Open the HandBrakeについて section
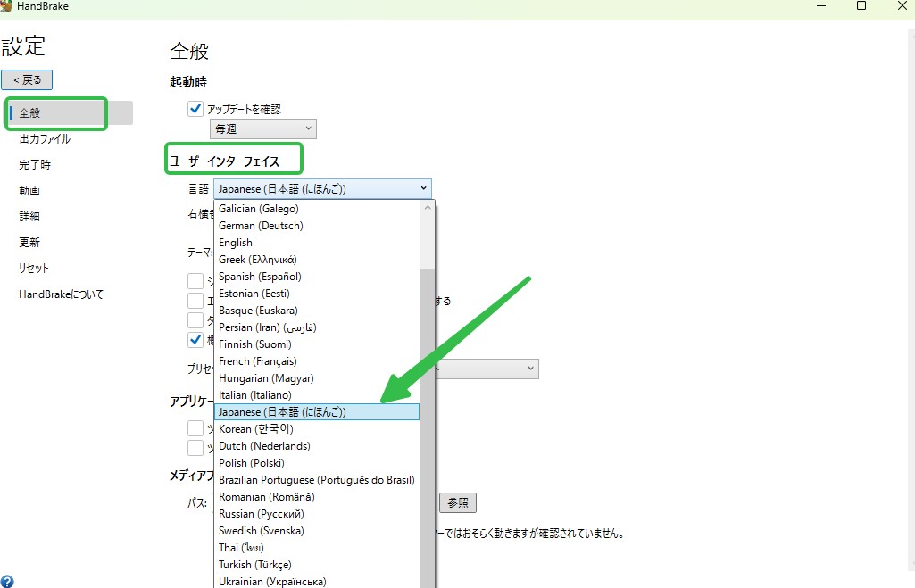This screenshot has height=588, width=915. pyautogui.click(x=62, y=294)
